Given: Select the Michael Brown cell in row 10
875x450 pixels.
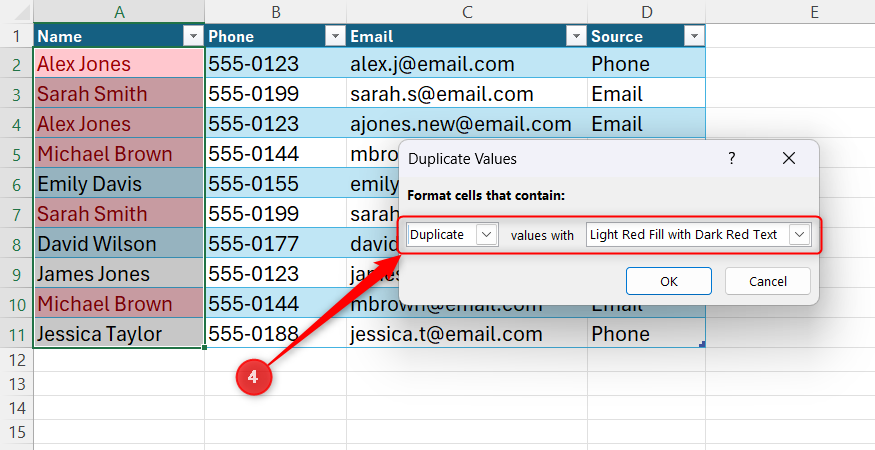Looking at the screenshot, I should coord(119,304).
